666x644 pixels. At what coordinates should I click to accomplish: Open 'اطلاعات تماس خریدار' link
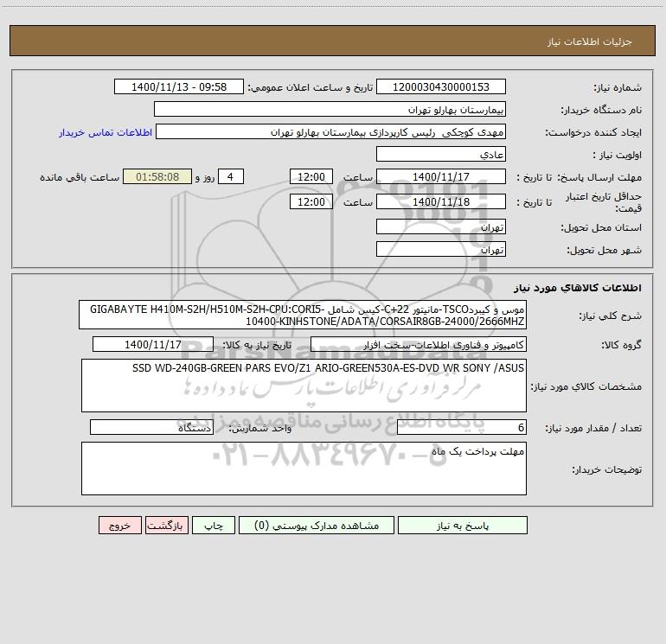pyautogui.click(x=106, y=132)
